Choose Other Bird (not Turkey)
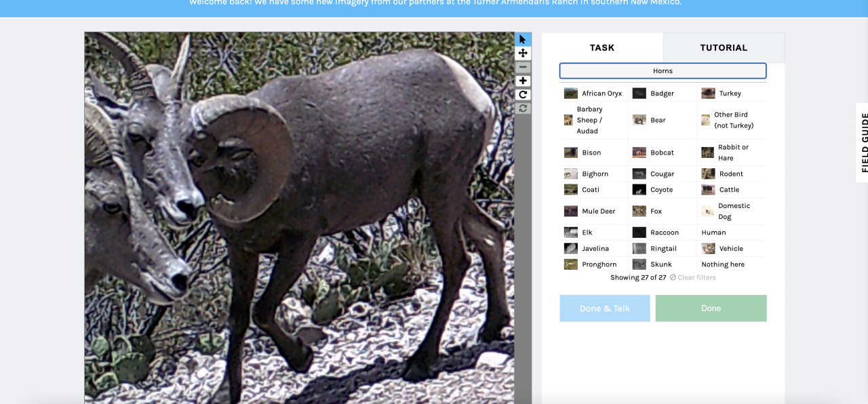Image resolution: width=868 pixels, height=404 pixels. 731,120
